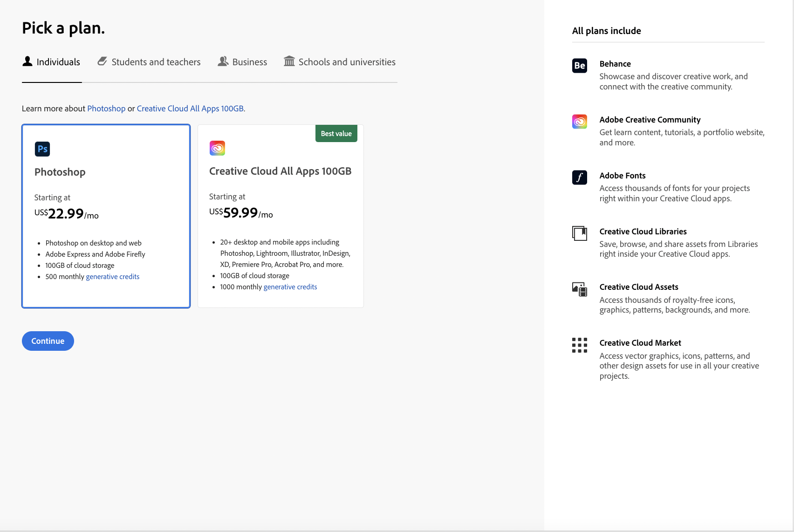
Task: Click '100GB of cloud storage' in All Apps card
Action: (x=255, y=276)
